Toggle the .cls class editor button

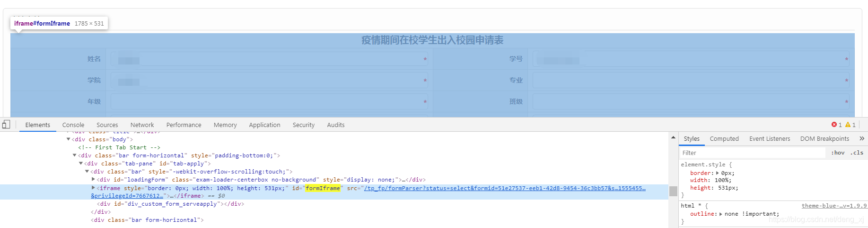[857, 153]
